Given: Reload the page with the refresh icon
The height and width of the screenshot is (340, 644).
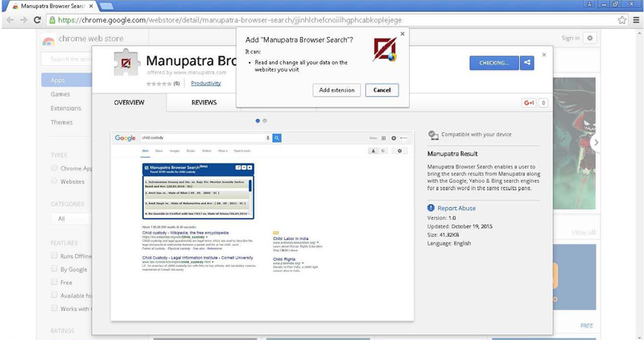Looking at the screenshot, I should 37,19.
